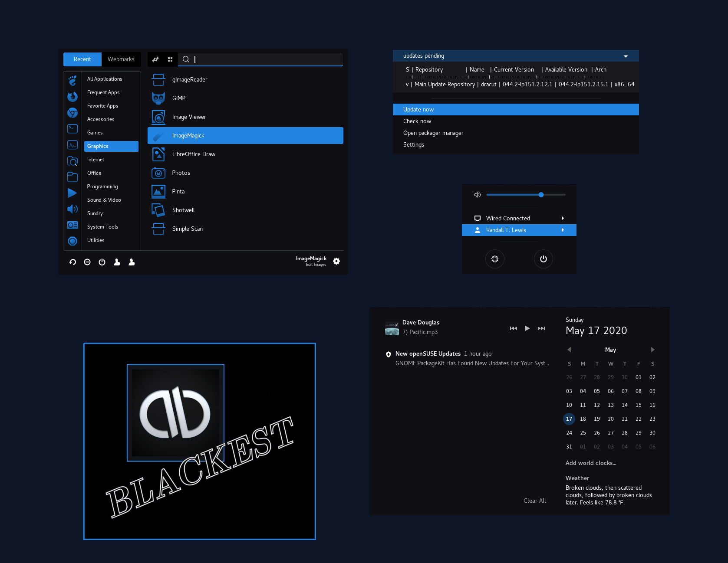Viewport: 728px width, 563px height.
Task: Click Check now in updates panel
Action: 516,121
